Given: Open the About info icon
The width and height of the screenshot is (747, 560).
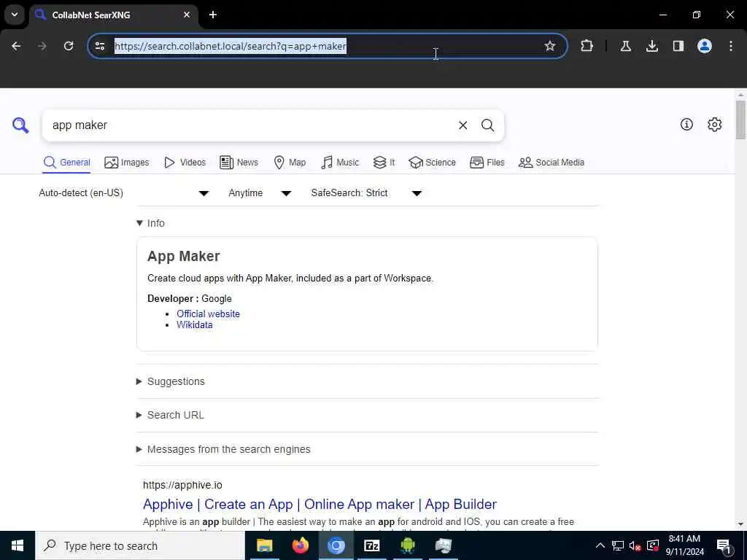Looking at the screenshot, I should 686,124.
